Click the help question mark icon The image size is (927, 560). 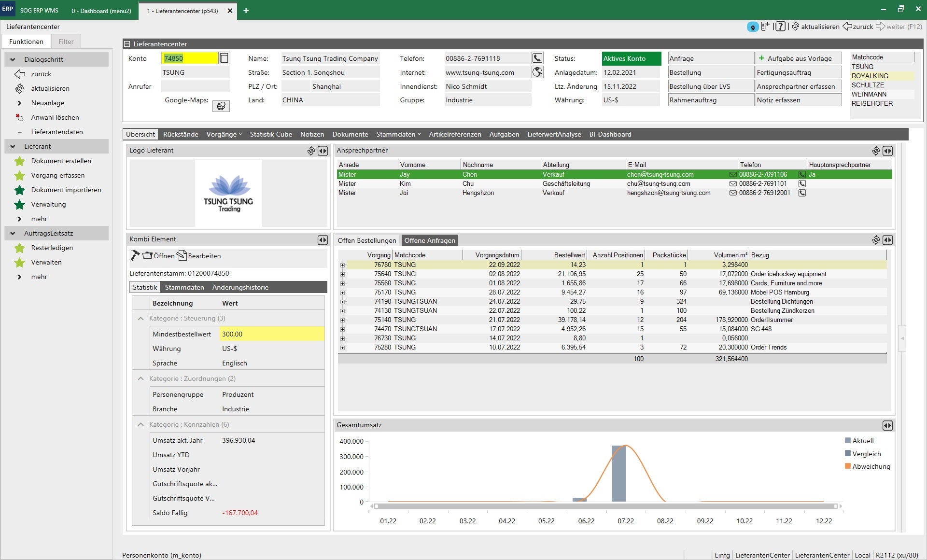pyautogui.click(x=780, y=27)
